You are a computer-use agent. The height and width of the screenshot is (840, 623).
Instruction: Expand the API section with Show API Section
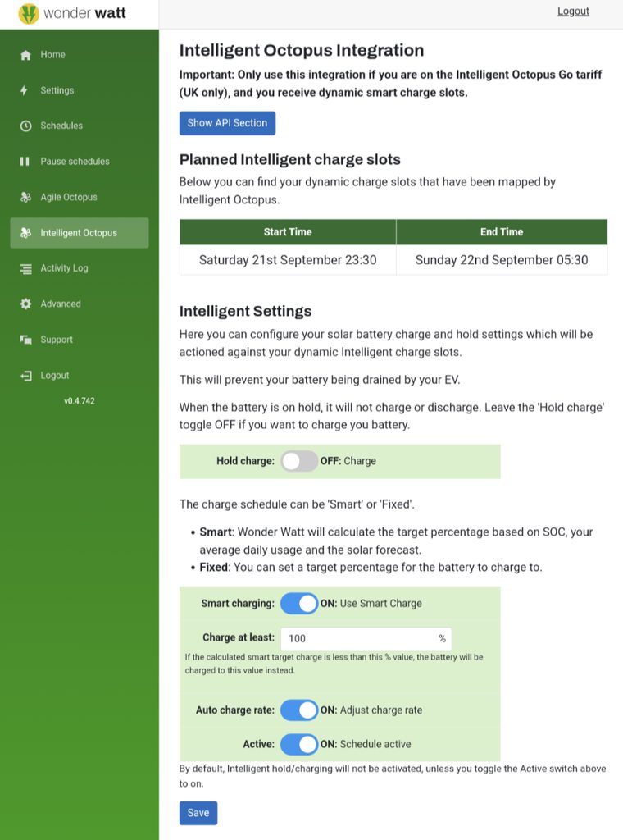tap(227, 123)
